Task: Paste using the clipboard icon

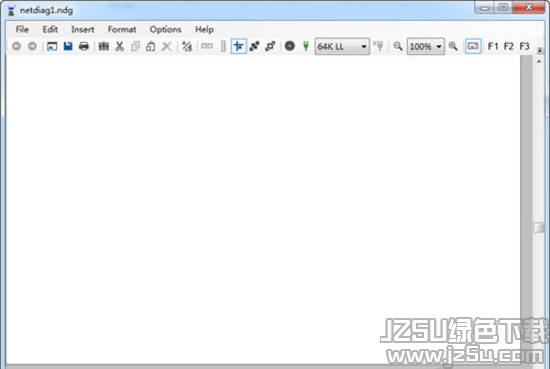Action: pos(150,46)
